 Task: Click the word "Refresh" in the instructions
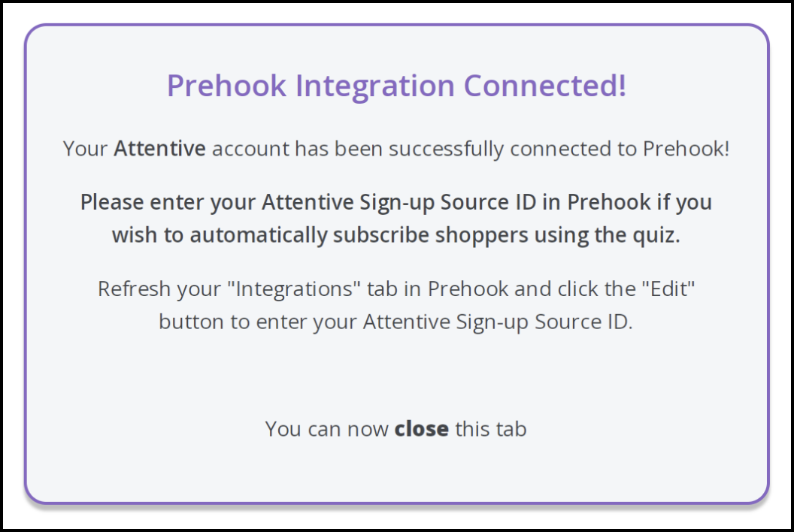pos(129,289)
